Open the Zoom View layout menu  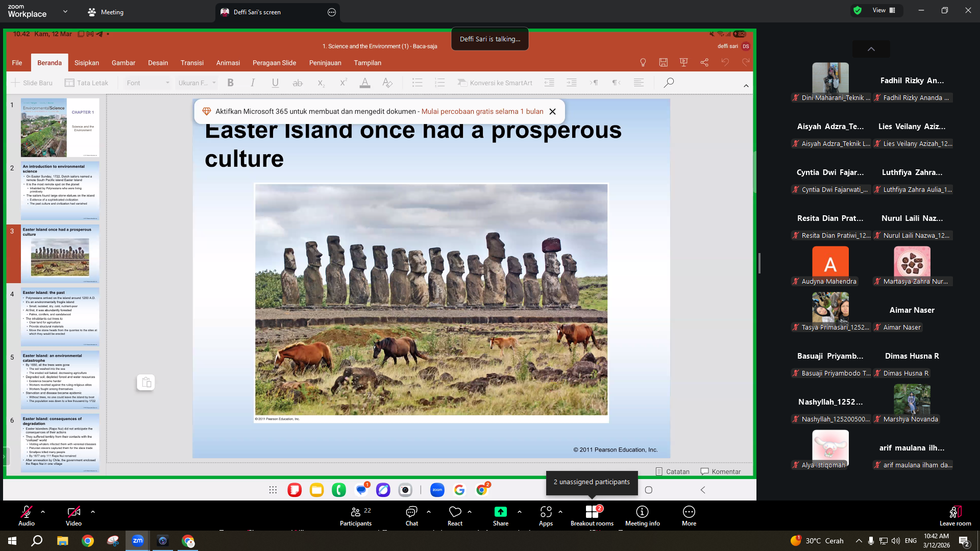884,10
